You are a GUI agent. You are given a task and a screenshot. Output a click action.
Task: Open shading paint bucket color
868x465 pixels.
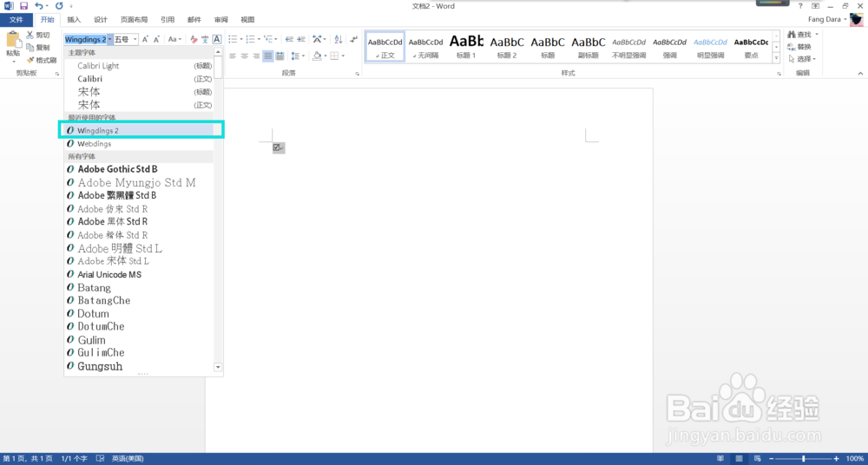coord(316,56)
